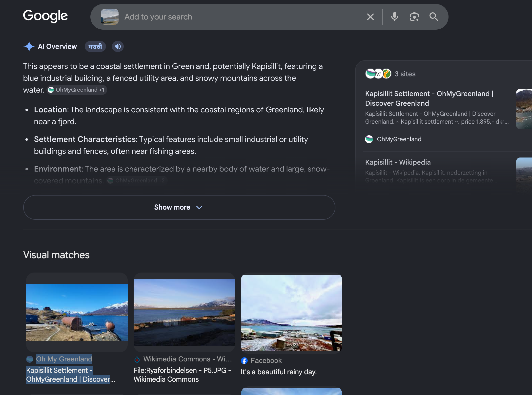Open the 'Oh My Greenland' source label
Viewport: 532px width, 395px height.
coord(64,359)
